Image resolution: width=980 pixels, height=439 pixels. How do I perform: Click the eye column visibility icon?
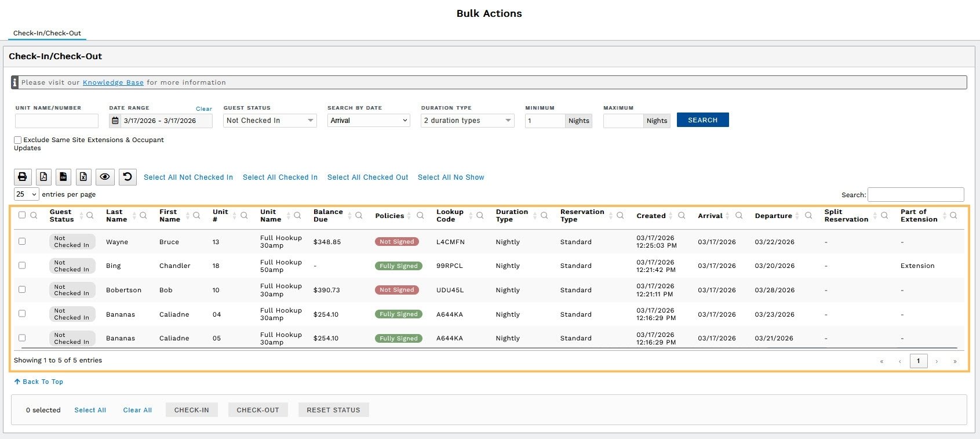tap(105, 177)
